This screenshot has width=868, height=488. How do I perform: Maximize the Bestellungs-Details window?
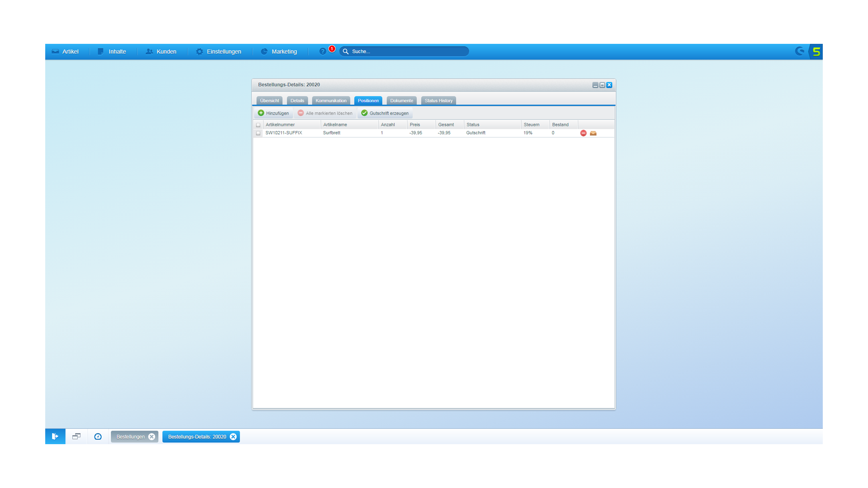(x=602, y=85)
